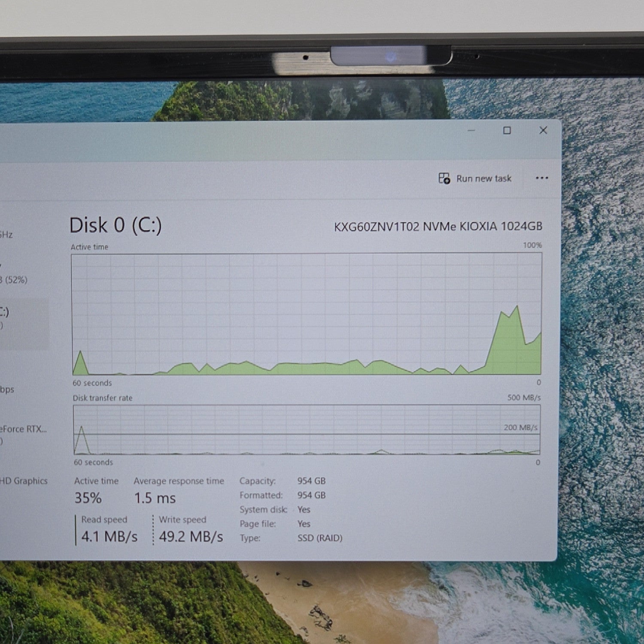Viewport: 644px width, 644px height.
Task: Click the 49.2 MB/s write speed value
Action: (x=191, y=536)
